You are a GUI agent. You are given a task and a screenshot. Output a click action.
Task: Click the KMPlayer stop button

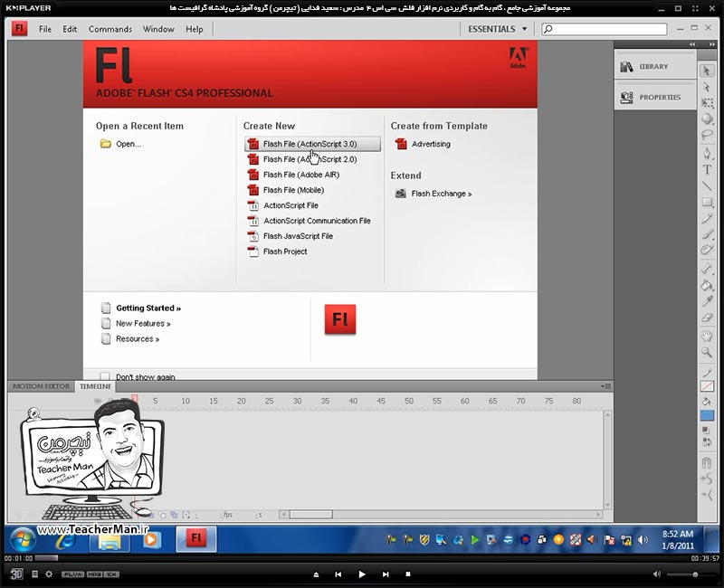(408, 574)
